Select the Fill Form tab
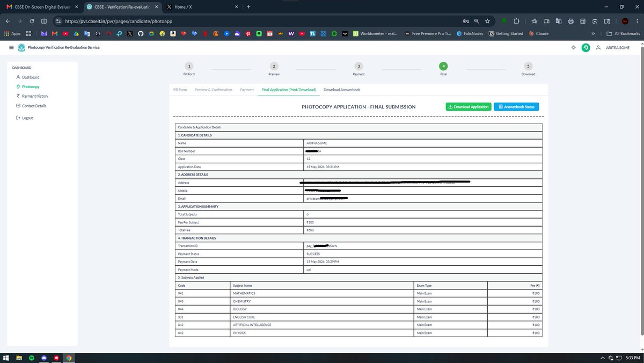 click(180, 90)
